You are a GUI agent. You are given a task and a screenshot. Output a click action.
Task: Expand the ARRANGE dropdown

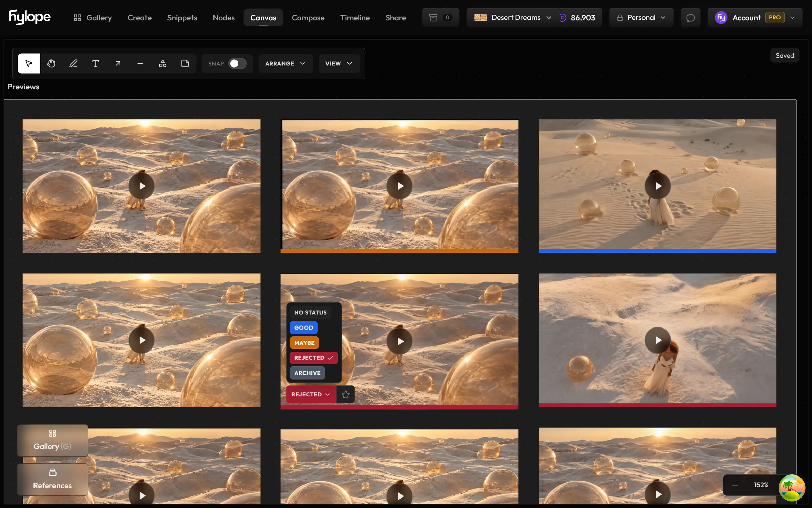[285, 63]
